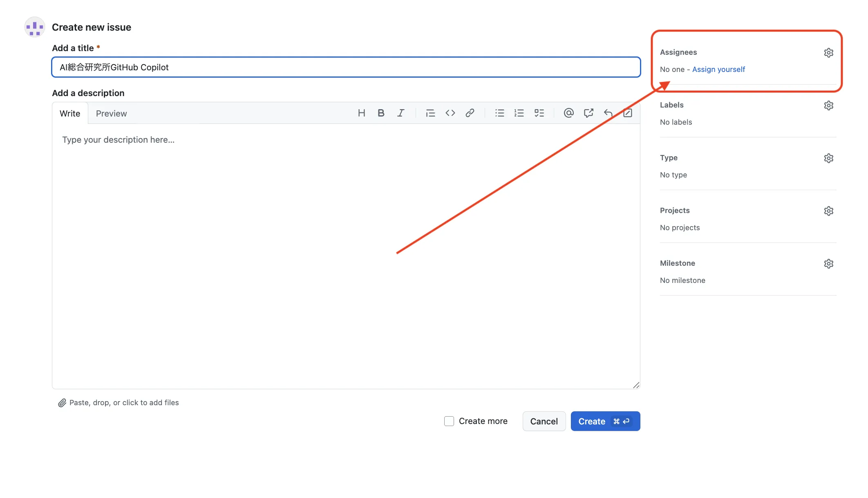Click the Heading formatting icon
Viewport: 868px width, 498px height.
(x=361, y=113)
